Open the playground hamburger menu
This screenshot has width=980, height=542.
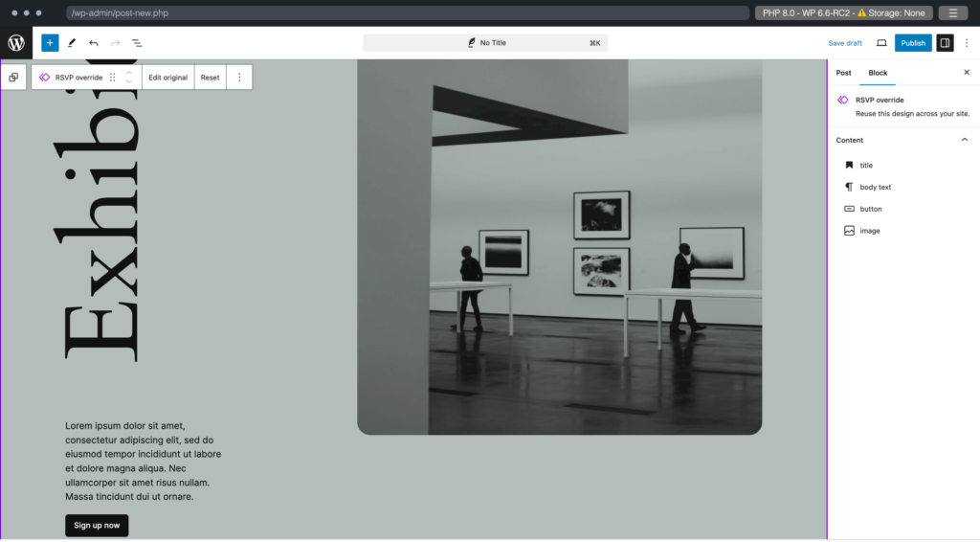point(953,13)
